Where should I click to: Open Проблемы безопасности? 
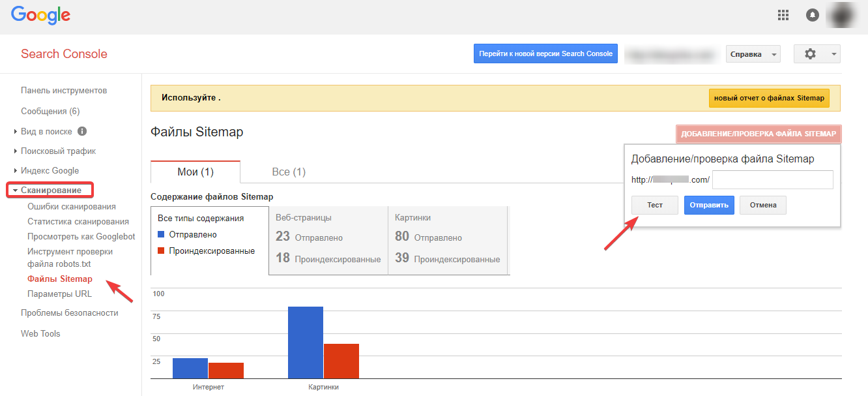pyautogui.click(x=70, y=312)
